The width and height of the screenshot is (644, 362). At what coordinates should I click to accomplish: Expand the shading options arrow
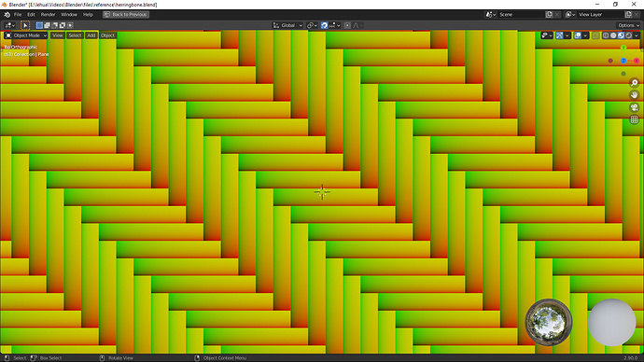(637, 35)
